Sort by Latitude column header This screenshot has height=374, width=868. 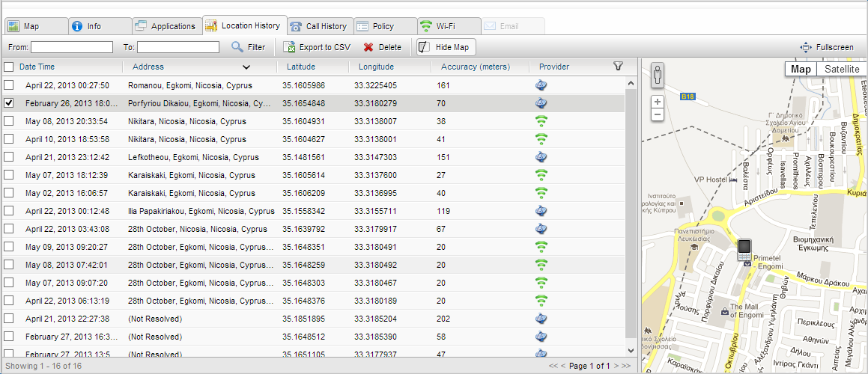click(x=300, y=67)
